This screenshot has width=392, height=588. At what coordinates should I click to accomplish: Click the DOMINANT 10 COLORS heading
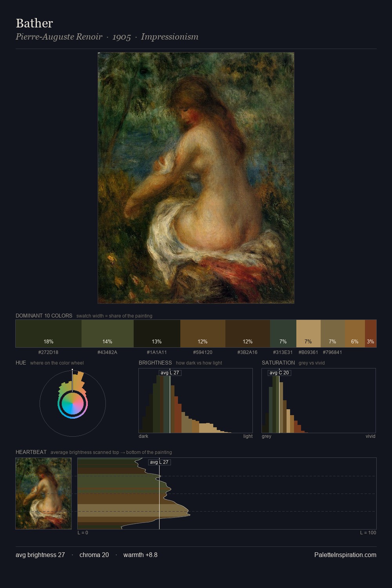(44, 316)
